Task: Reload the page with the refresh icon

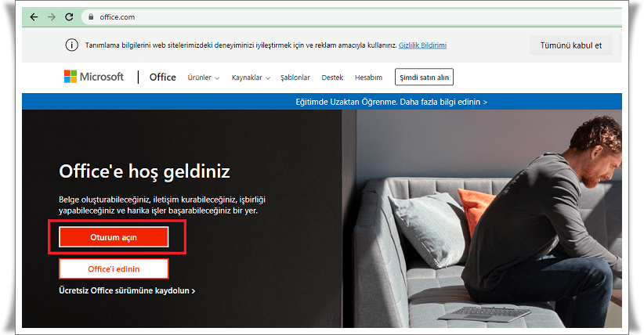Action: coord(69,17)
